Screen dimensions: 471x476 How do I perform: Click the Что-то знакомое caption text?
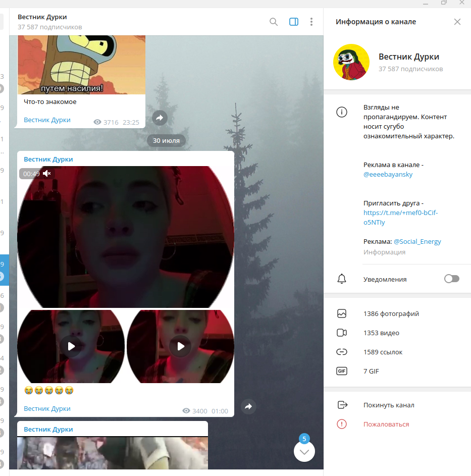click(50, 101)
